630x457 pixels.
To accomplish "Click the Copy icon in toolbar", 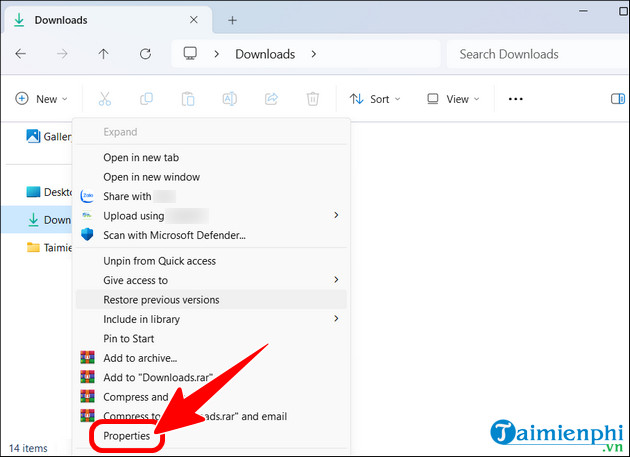I will click(x=146, y=99).
